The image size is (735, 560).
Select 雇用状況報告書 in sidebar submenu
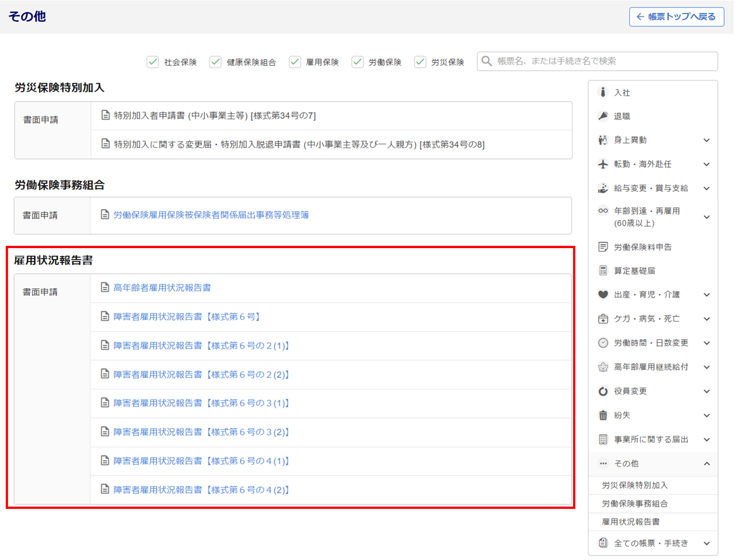coord(630,522)
